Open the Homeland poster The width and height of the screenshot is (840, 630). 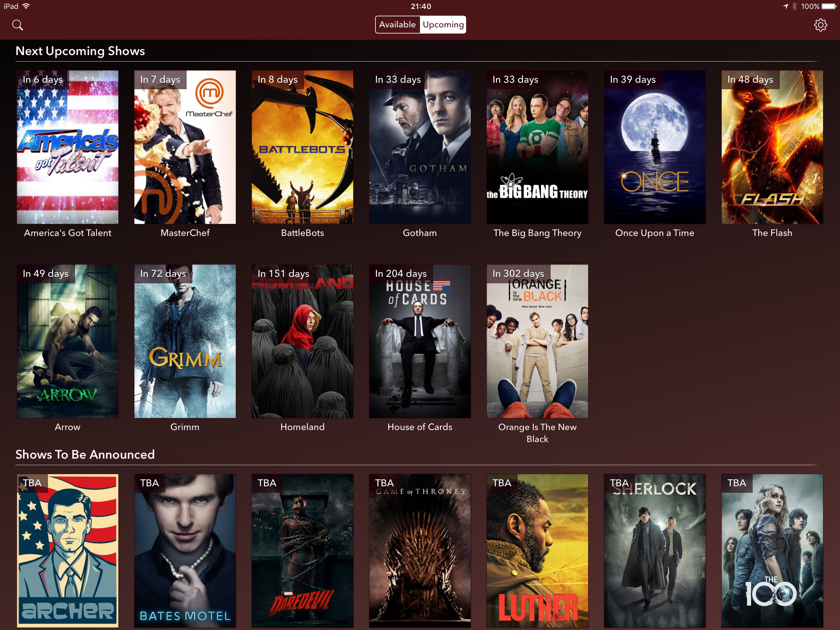click(x=302, y=341)
